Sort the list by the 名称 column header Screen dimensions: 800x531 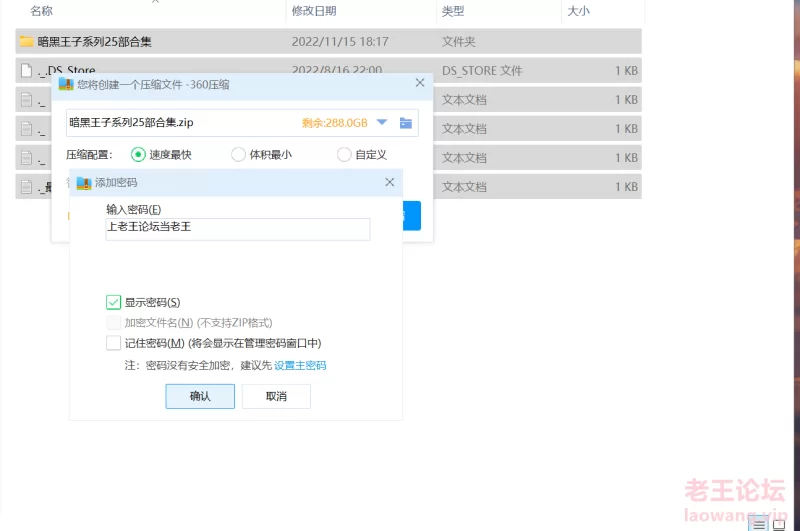(42, 11)
